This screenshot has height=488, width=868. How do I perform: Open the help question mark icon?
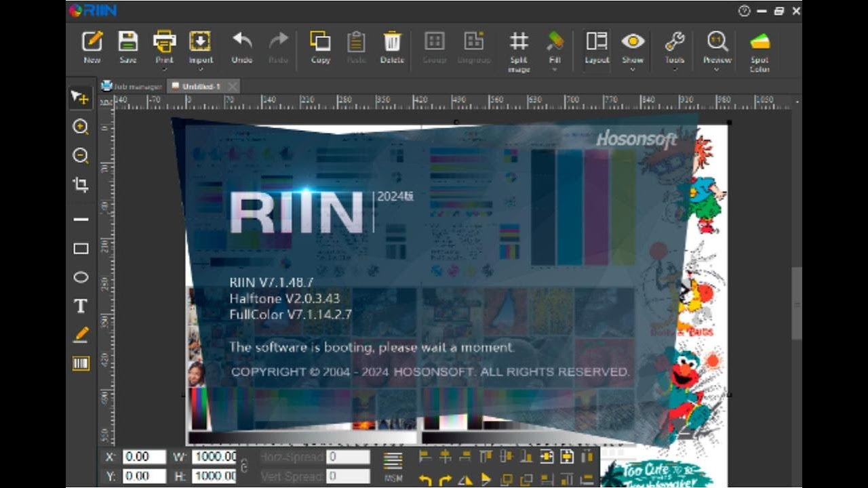[745, 11]
